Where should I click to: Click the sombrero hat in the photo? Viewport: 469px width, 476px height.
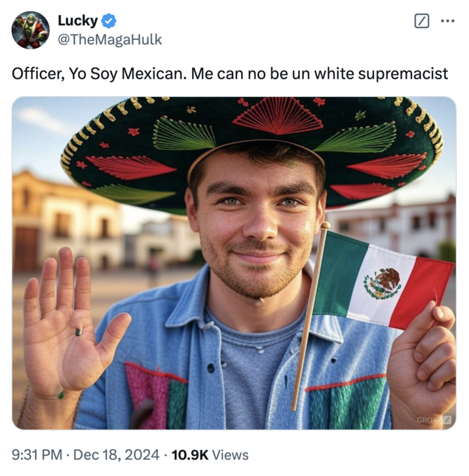(x=252, y=153)
